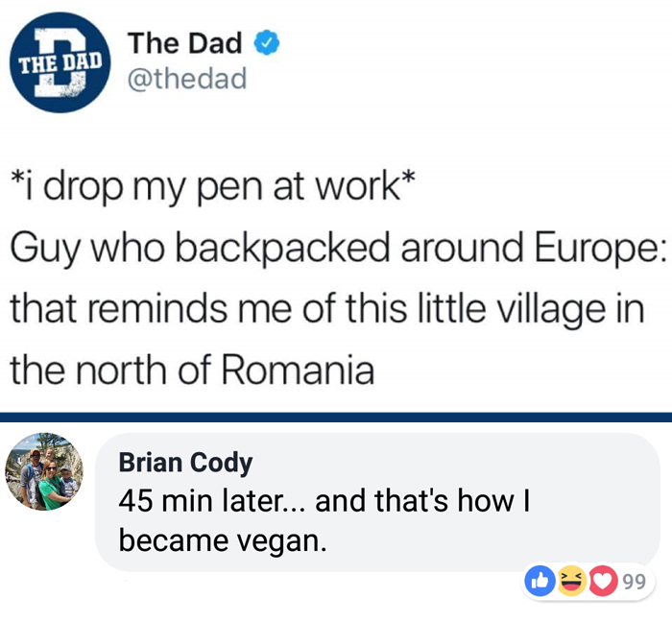The image size is (672, 622).
Task: Click the 99 reactions count
Action: (635, 582)
